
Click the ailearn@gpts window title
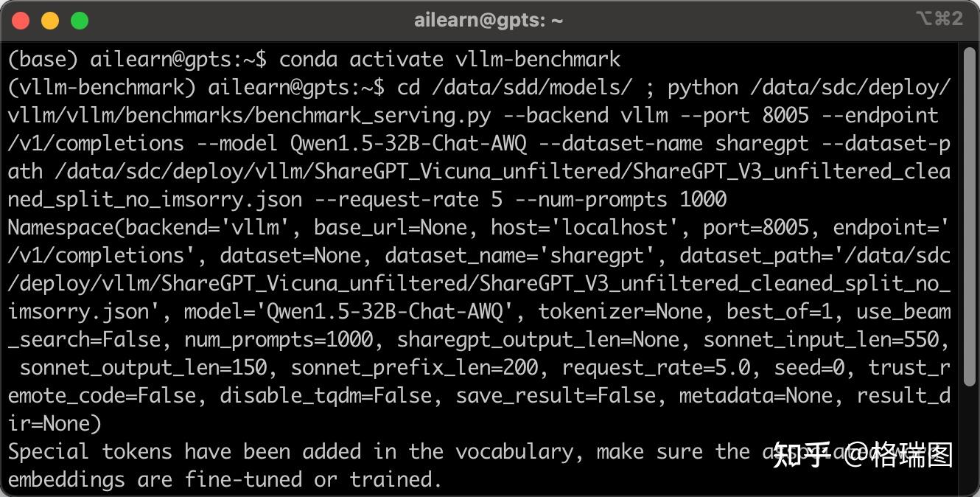click(489, 21)
